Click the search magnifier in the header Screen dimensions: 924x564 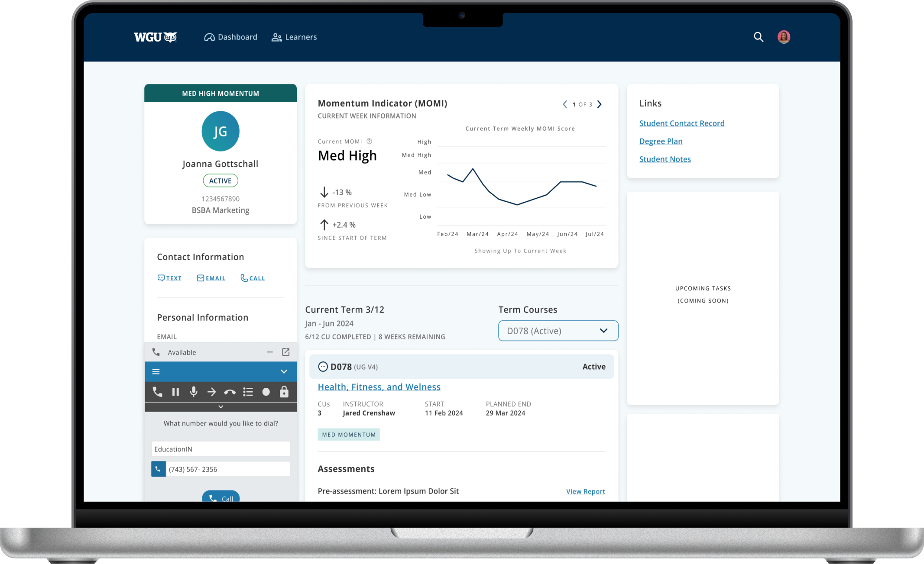point(758,37)
